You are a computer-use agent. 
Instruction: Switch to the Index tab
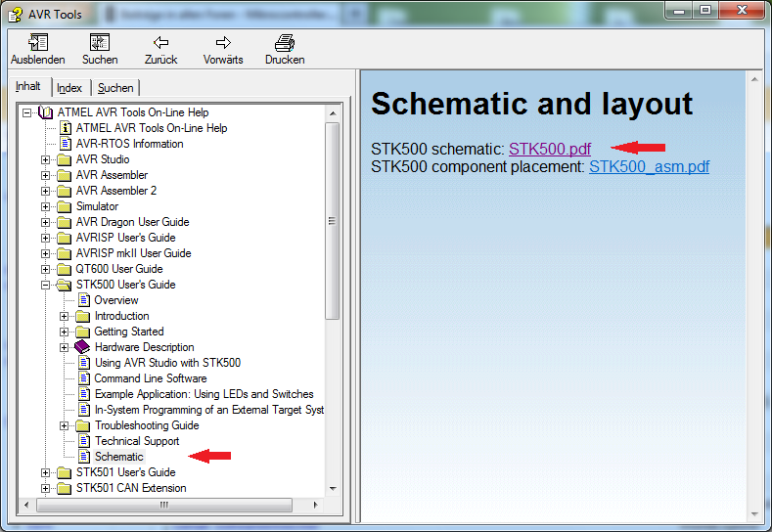[x=69, y=88]
